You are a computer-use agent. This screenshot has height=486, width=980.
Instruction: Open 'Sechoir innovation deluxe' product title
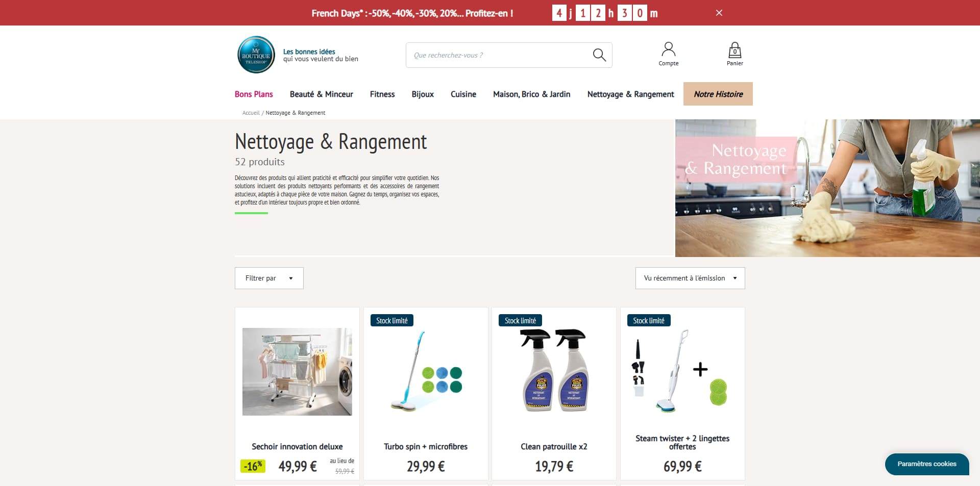click(297, 447)
